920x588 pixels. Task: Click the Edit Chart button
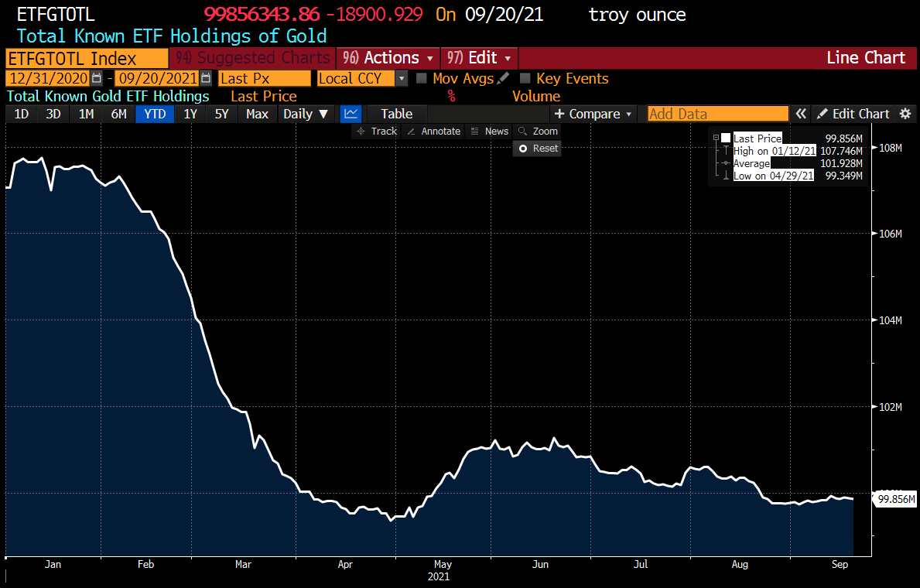pos(853,114)
